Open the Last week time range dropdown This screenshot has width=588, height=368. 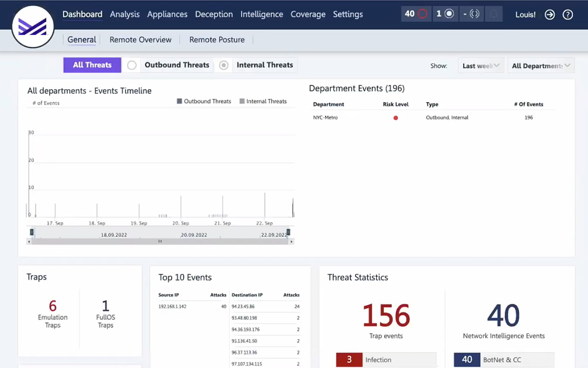(x=481, y=66)
